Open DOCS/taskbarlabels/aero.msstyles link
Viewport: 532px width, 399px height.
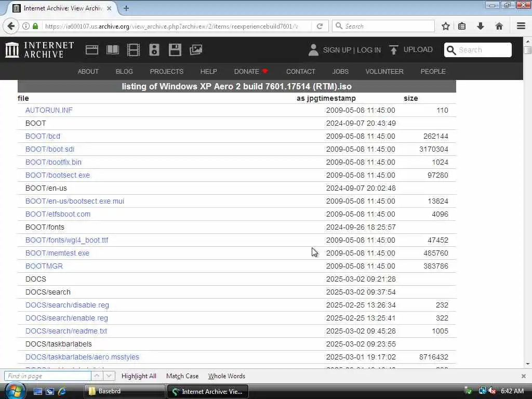[82, 357]
